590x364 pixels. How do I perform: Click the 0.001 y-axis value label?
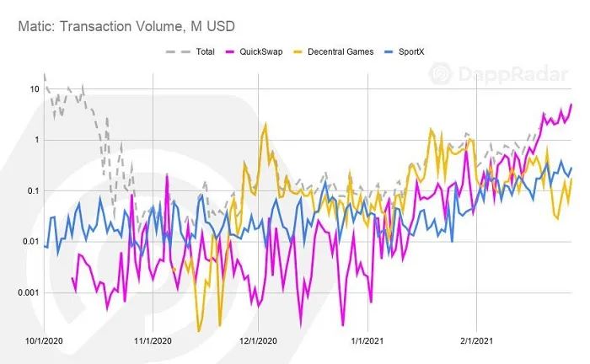coord(28,292)
